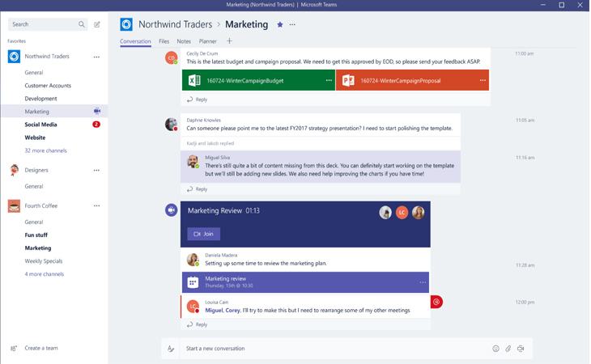
Task: Click Northwind Traders breadcrumb in header
Action: 175,24
